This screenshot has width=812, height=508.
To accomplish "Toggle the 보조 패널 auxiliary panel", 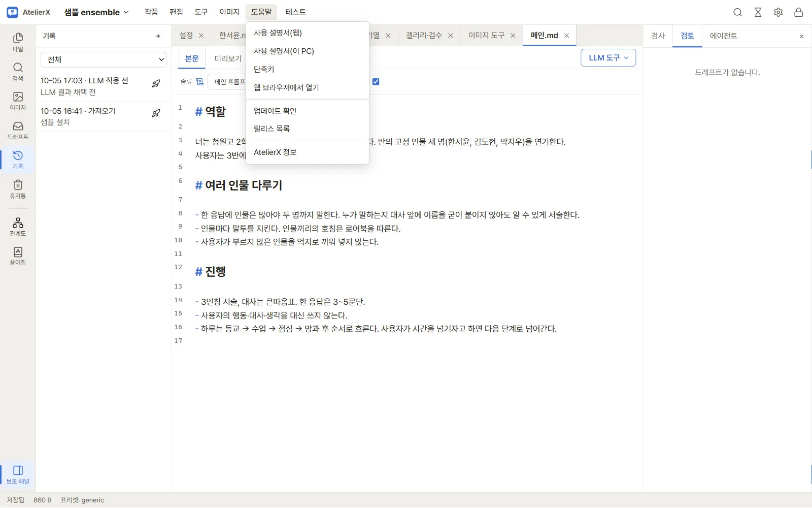I will tap(18, 474).
